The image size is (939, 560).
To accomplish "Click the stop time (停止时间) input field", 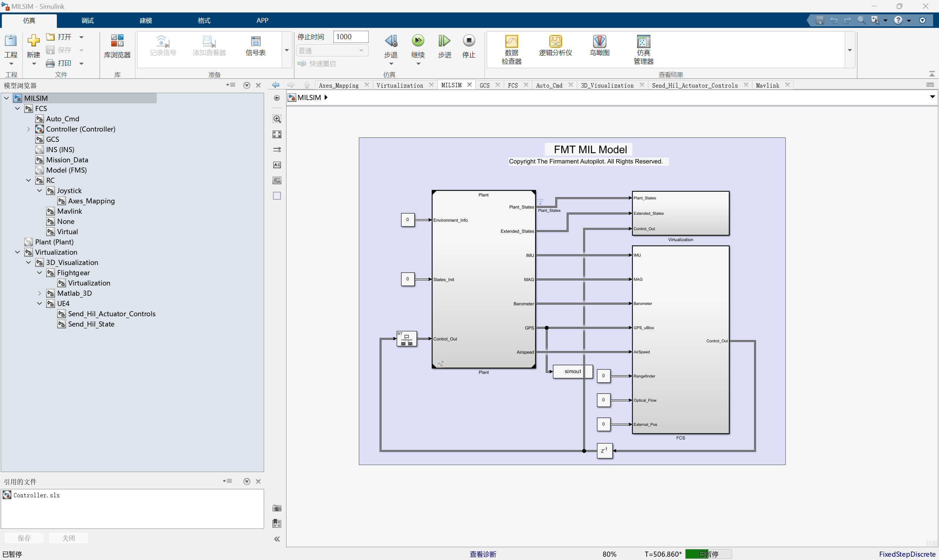I will 350,37.
